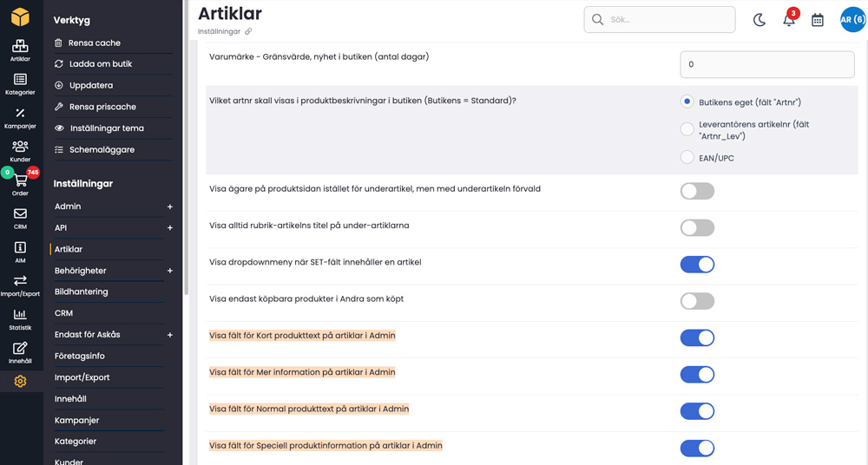Click 'Rensa cache' tool link

point(95,43)
